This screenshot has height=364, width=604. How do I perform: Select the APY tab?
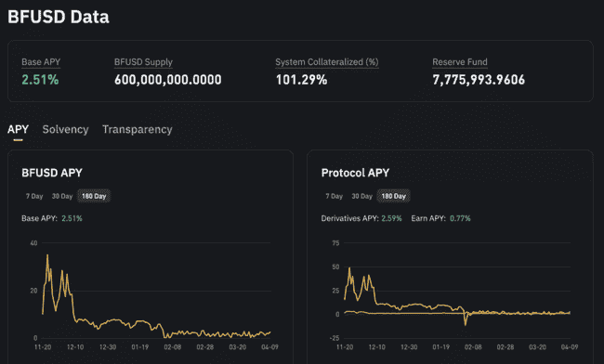pos(18,130)
